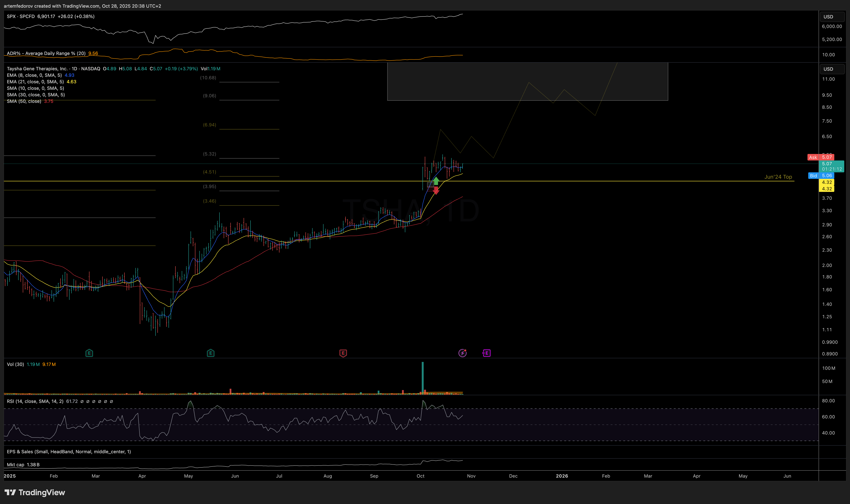Click the green earnings marker below mid-May
850x504 pixels.
point(210,353)
